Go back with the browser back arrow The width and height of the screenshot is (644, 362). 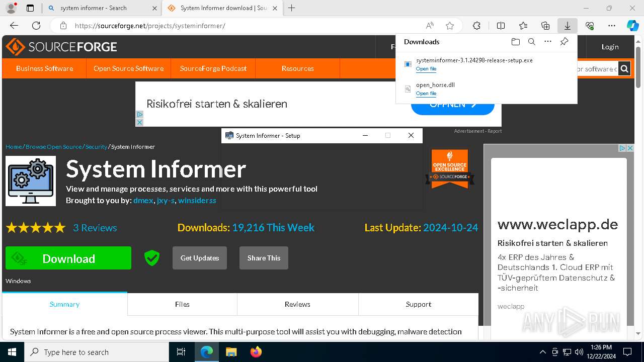coord(14,26)
